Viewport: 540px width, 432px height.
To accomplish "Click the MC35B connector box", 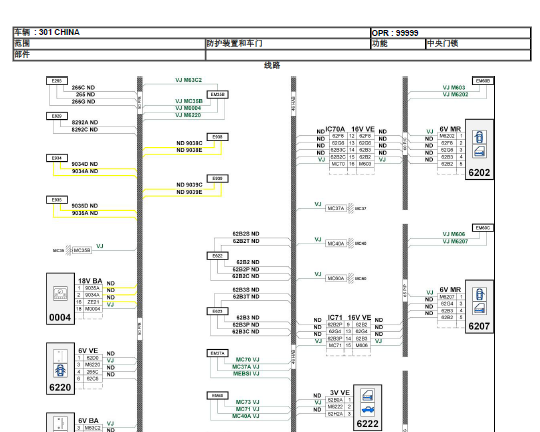I will [x=82, y=250].
